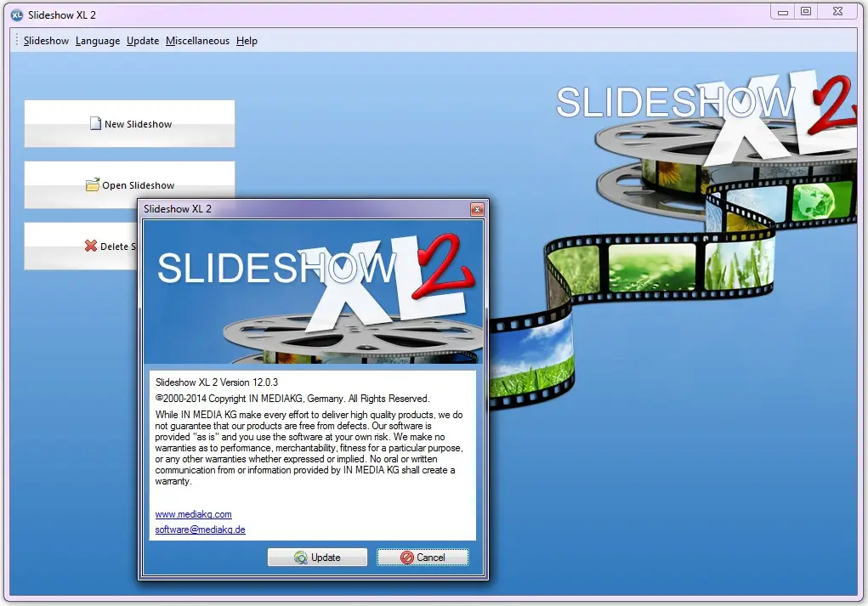Click the software@mediakg.de email link
Image resolution: width=868 pixels, height=606 pixels.
coord(200,530)
